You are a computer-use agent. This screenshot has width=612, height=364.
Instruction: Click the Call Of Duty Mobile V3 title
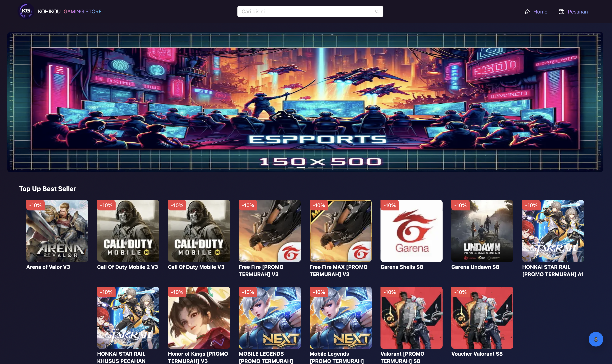[x=196, y=267]
